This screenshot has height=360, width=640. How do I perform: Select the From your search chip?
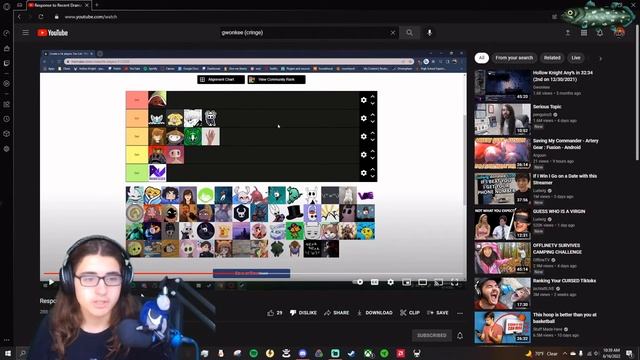click(514, 58)
